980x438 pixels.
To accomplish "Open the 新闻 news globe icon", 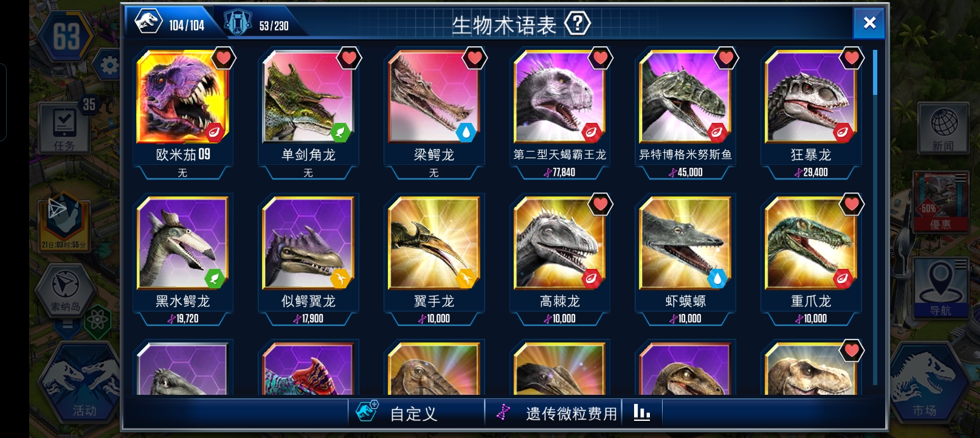I will pos(944,128).
